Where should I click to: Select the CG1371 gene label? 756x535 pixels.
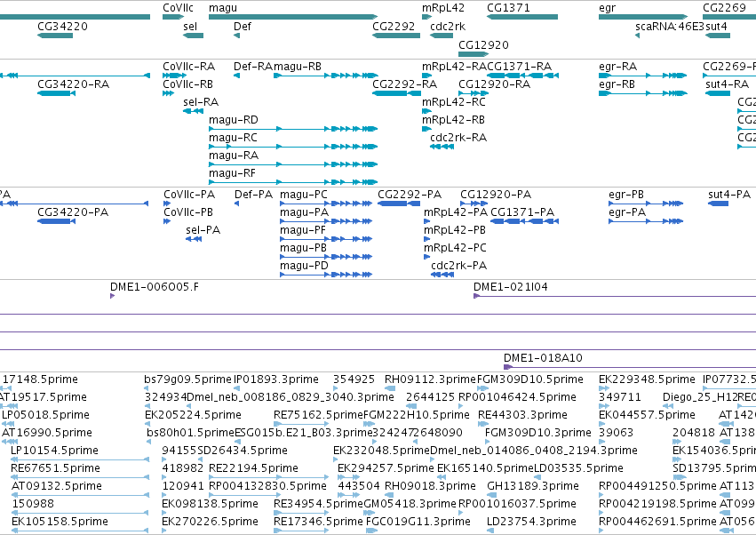(508, 8)
